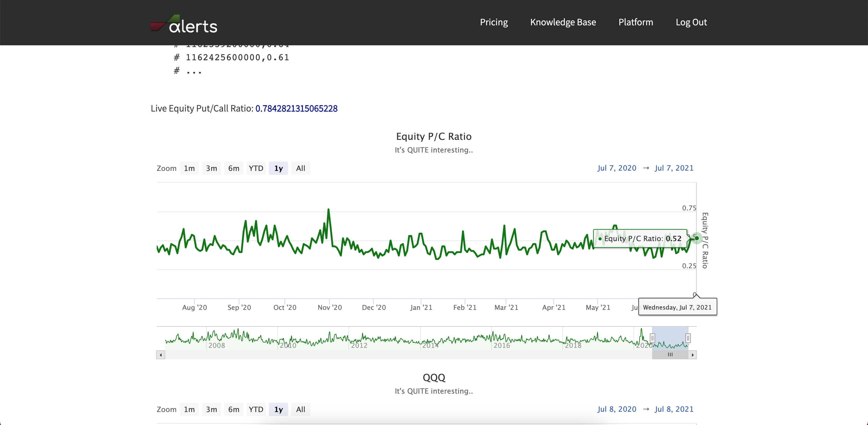
Task: Click highlighted data point on chart line
Action: coord(697,238)
